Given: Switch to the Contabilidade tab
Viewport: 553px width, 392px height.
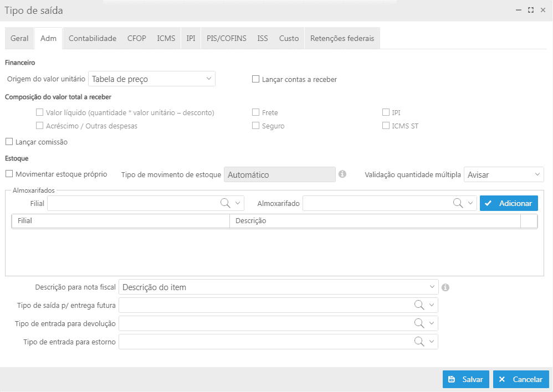Looking at the screenshot, I should 93,38.
